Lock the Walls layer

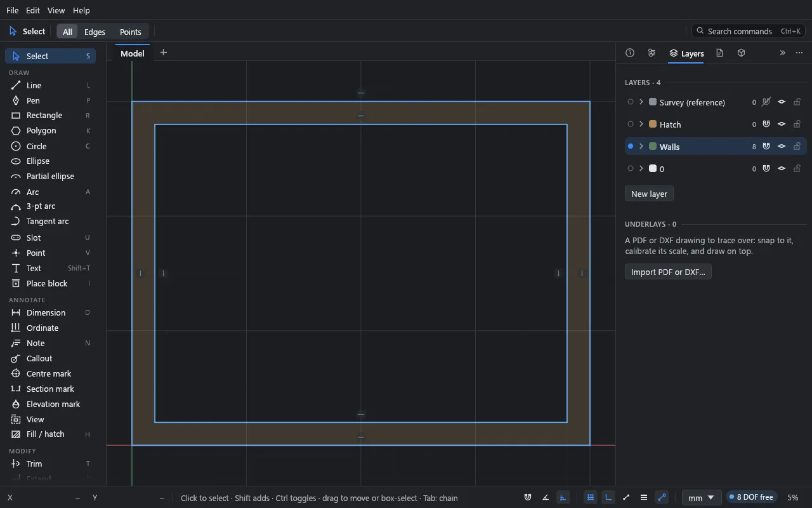click(797, 146)
